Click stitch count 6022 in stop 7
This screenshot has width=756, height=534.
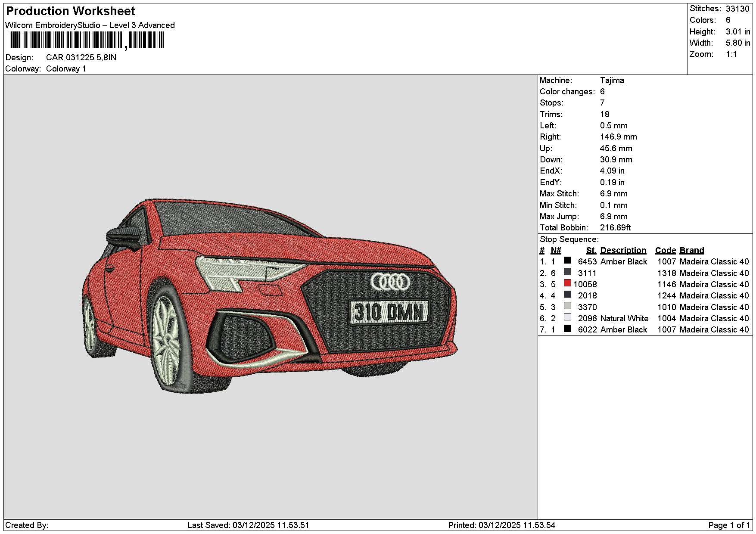pyautogui.click(x=587, y=329)
